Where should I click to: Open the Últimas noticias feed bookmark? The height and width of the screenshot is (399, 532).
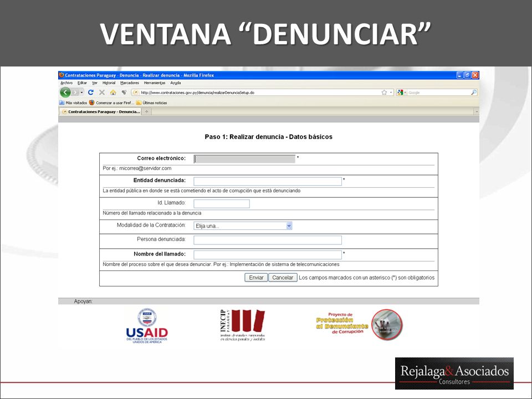[152, 103]
